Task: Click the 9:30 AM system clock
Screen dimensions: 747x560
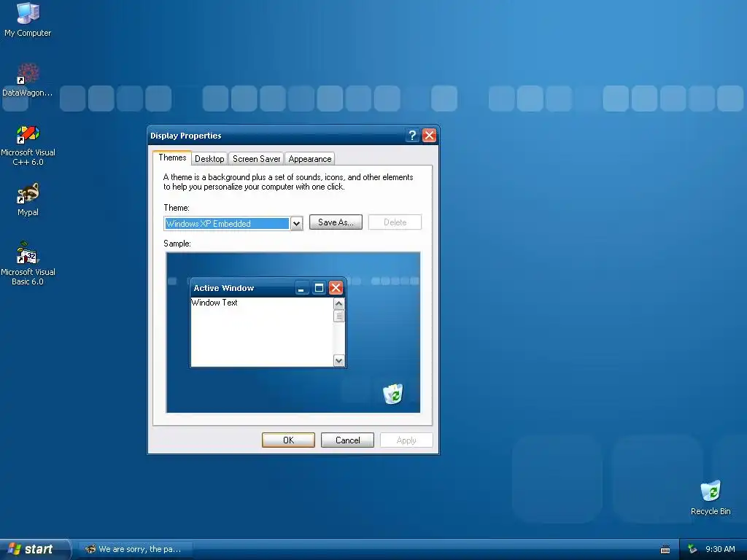Action: click(x=720, y=550)
